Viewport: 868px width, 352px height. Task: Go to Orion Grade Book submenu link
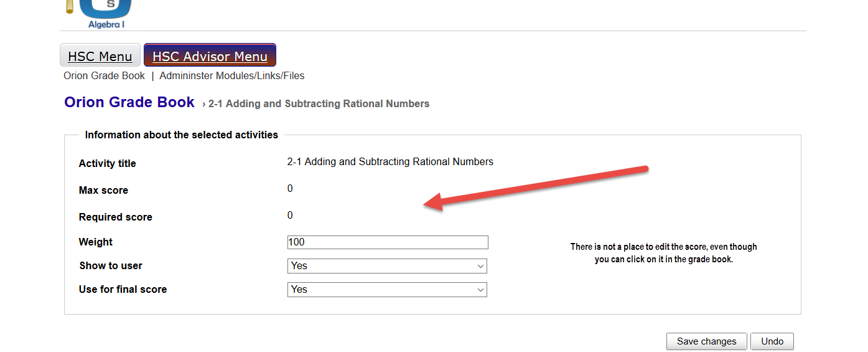tap(104, 76)
